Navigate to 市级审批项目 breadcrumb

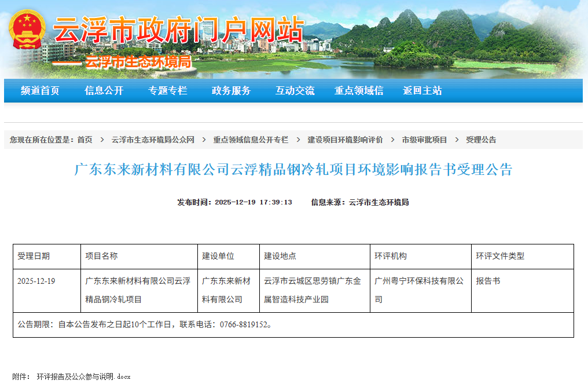(x=424, y=140)
